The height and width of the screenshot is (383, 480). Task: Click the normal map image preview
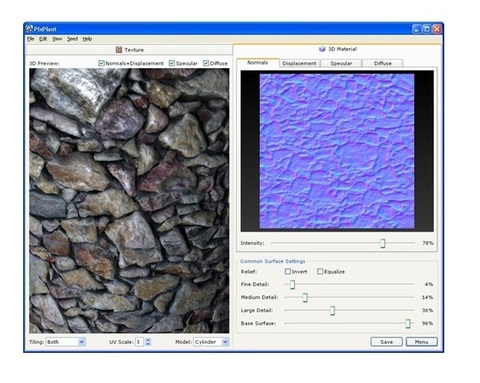tap(337, 151)
